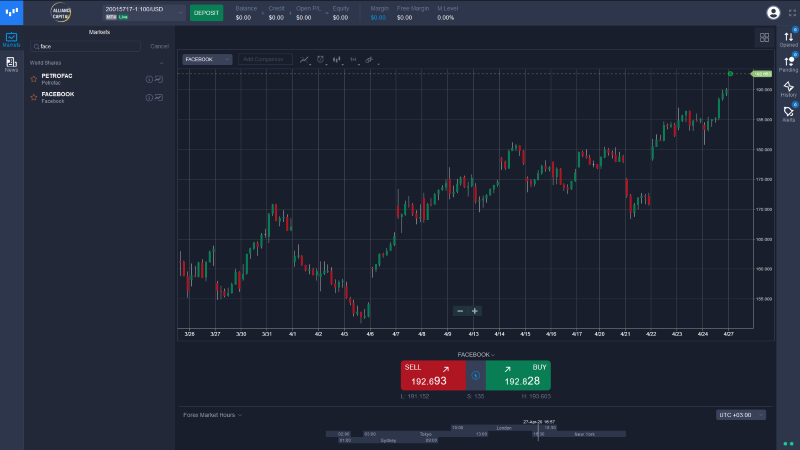Open the History panel

point(788,89)
